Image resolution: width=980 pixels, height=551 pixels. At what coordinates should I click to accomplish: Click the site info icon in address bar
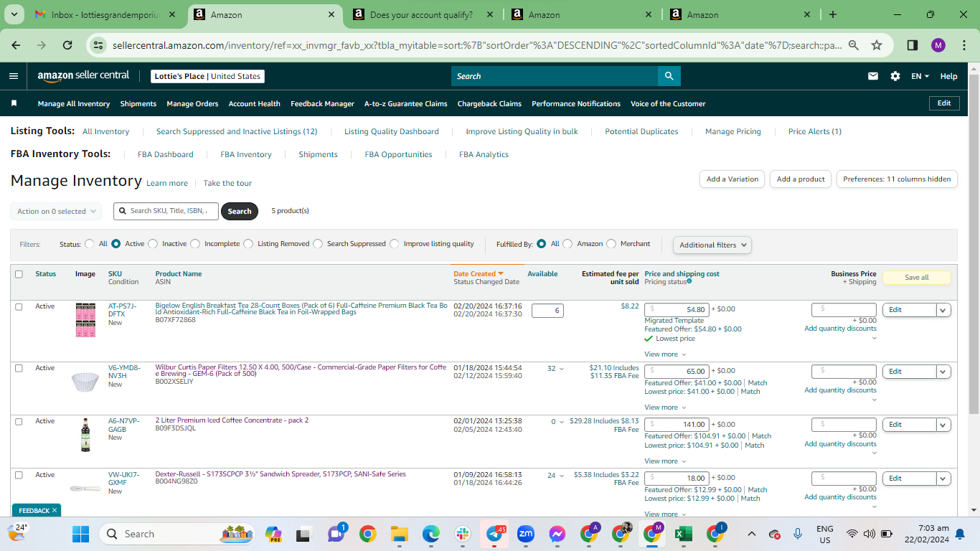pos(98,45)
